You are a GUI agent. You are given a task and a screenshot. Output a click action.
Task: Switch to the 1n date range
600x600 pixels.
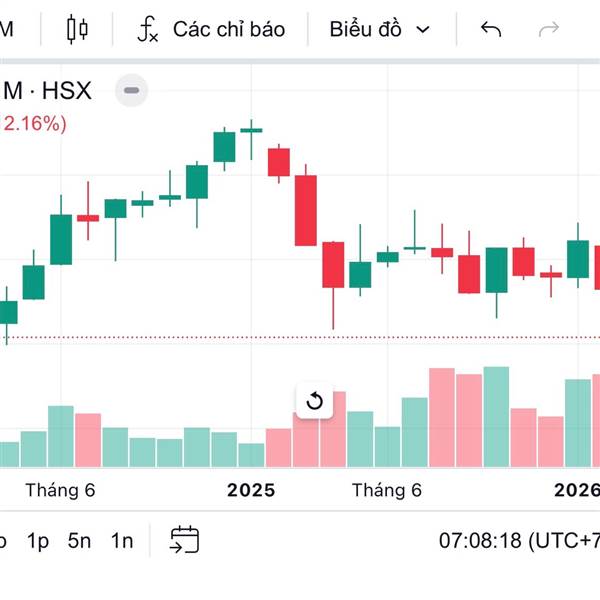coord(122,541)
